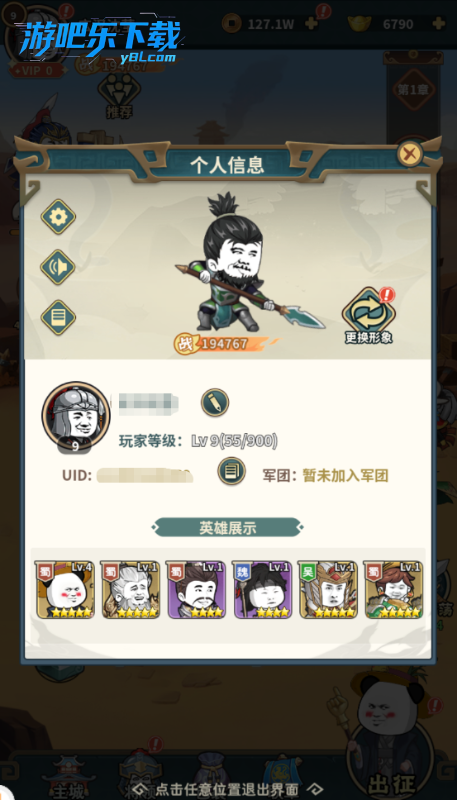Open the 推荐 recommendation icon

[x=119, y=95]
